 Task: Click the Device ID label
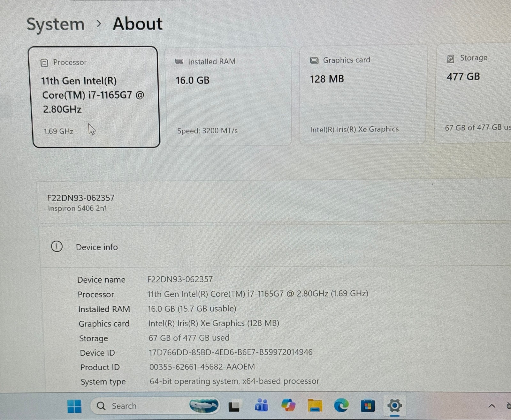click(x=97, y=353)
